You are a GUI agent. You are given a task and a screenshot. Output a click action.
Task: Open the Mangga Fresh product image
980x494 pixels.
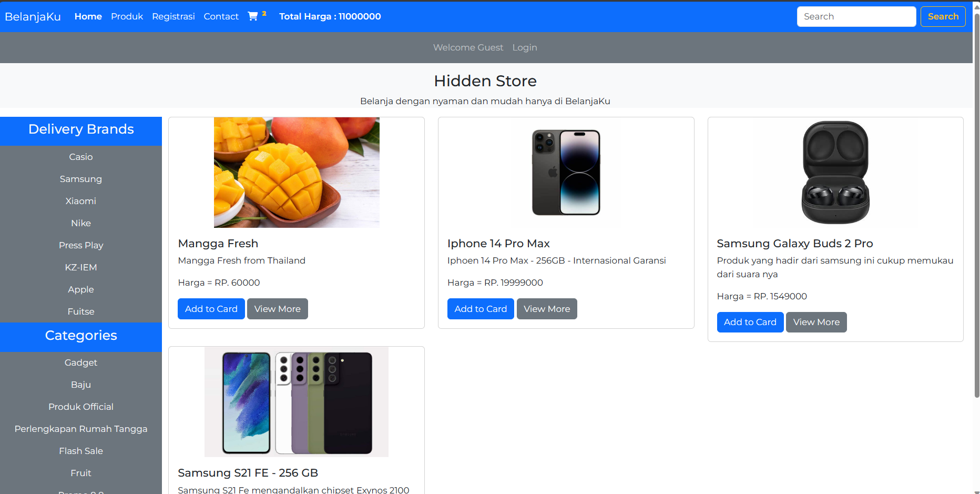[297, 173]
